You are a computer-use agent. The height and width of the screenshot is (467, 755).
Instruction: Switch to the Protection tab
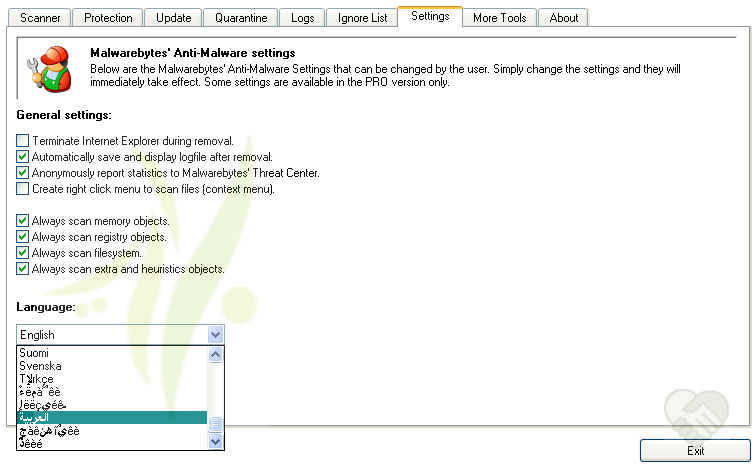click(108, 18)
